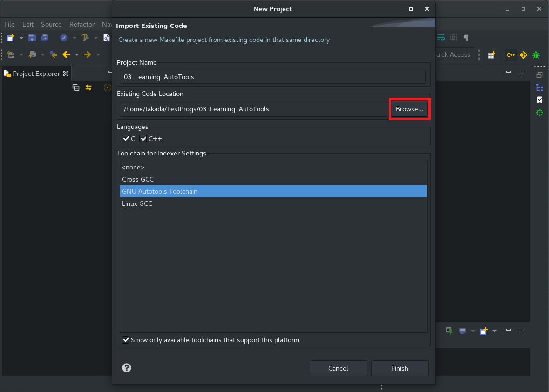Open the New element dropdown arrow

20,37
